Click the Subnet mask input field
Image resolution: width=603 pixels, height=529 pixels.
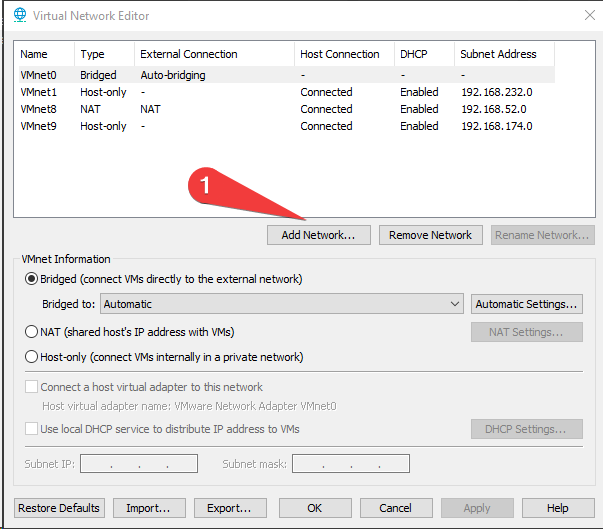coord(351,464)
